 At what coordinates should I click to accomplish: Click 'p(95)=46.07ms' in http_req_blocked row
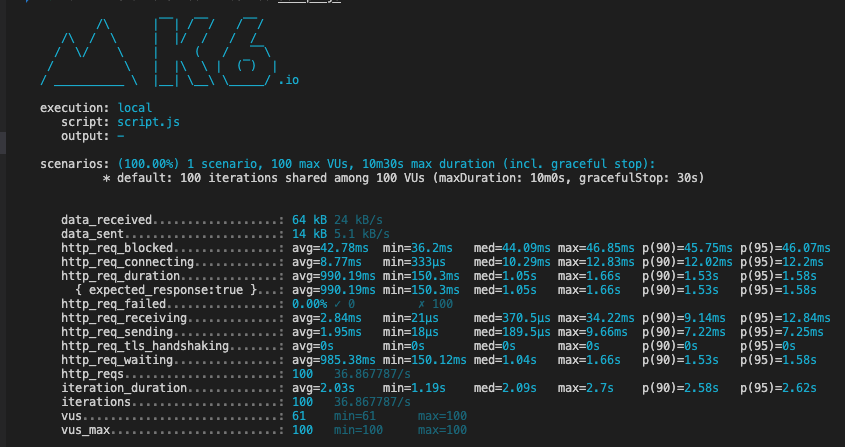click(x=785, y=248)
